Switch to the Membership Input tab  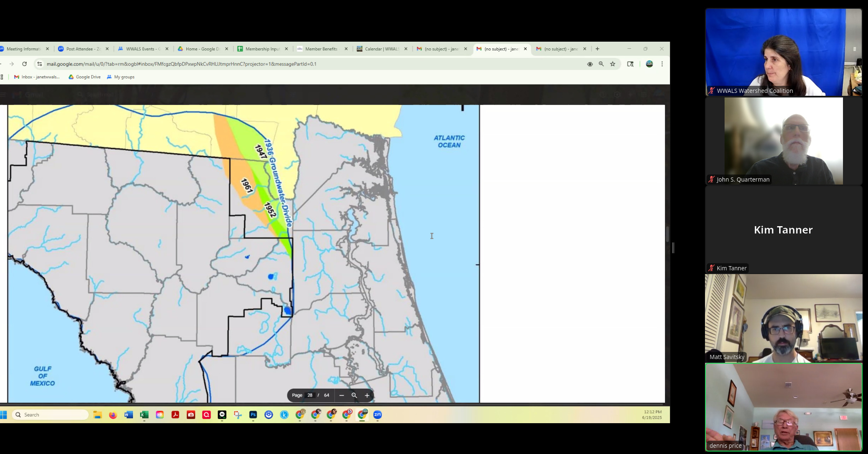pyautogui.click(x=262, y=49)
